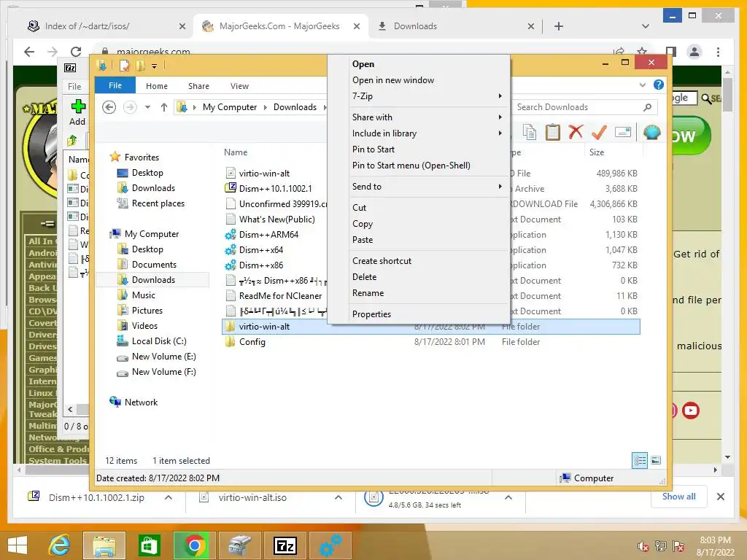Expand the Explorer ribbon with chevron
This screenshot has height=560, width=747.
642,85
